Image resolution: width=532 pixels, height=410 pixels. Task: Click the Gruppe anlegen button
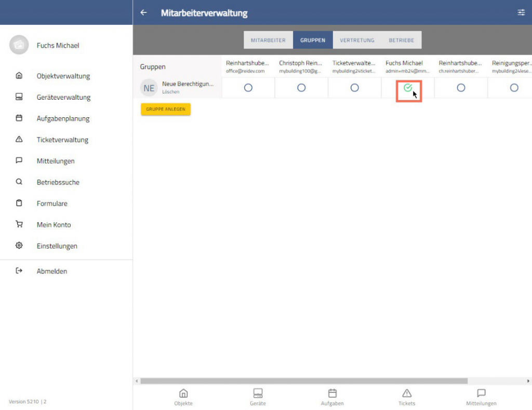coord(166,110)
